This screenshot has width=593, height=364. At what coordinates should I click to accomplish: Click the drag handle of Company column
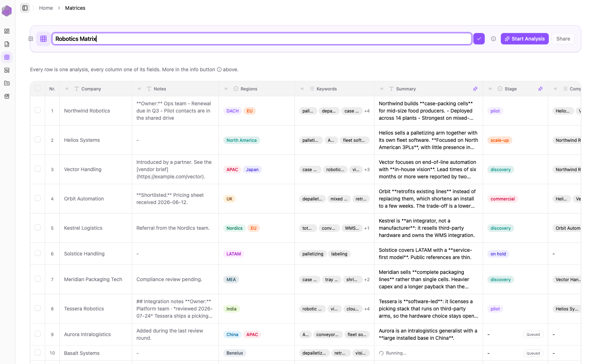click(67, 89)
